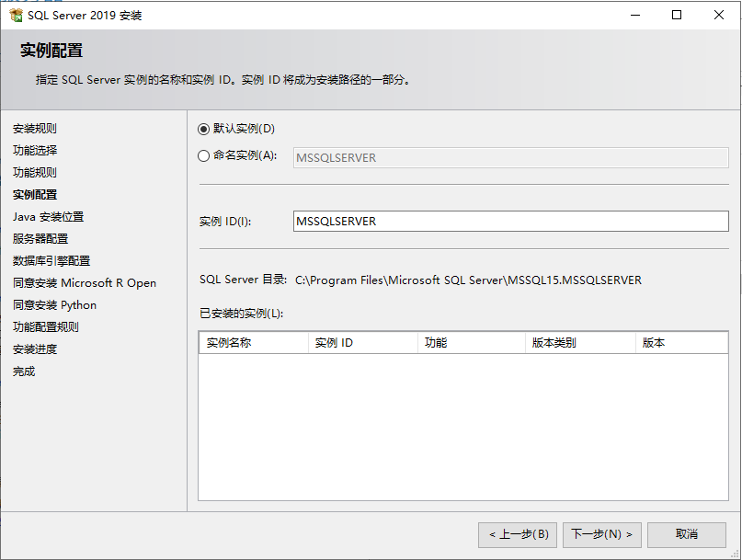The width and height of the screenshot is (742, 560).
Task: Click the 实例名称 column header
Action: 254,343
